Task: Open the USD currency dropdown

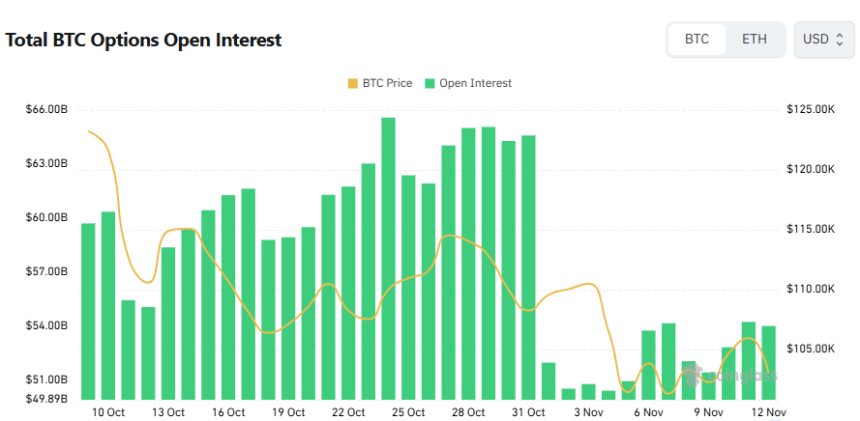Action: pos(824,39)
